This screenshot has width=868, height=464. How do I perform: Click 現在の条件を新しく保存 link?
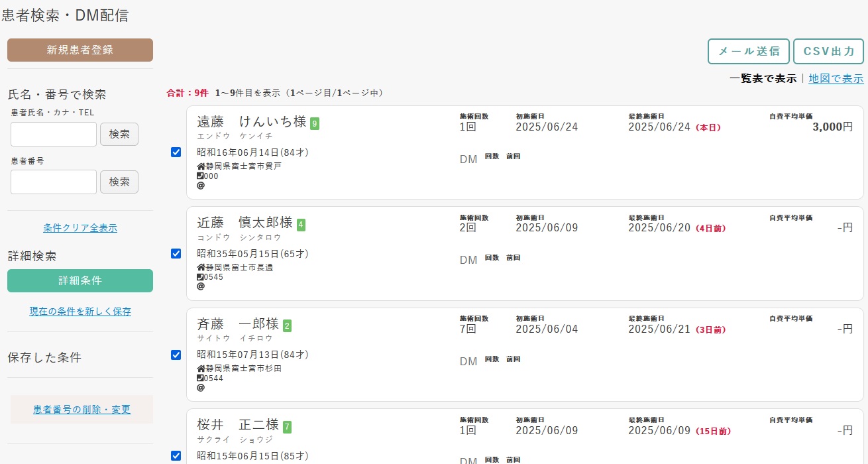point(80,311)
